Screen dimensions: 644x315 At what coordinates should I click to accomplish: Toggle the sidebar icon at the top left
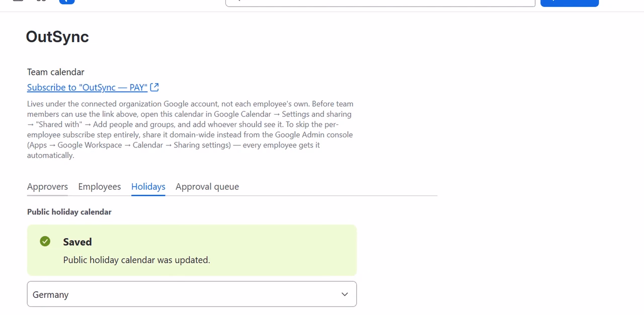pos(18,1)
